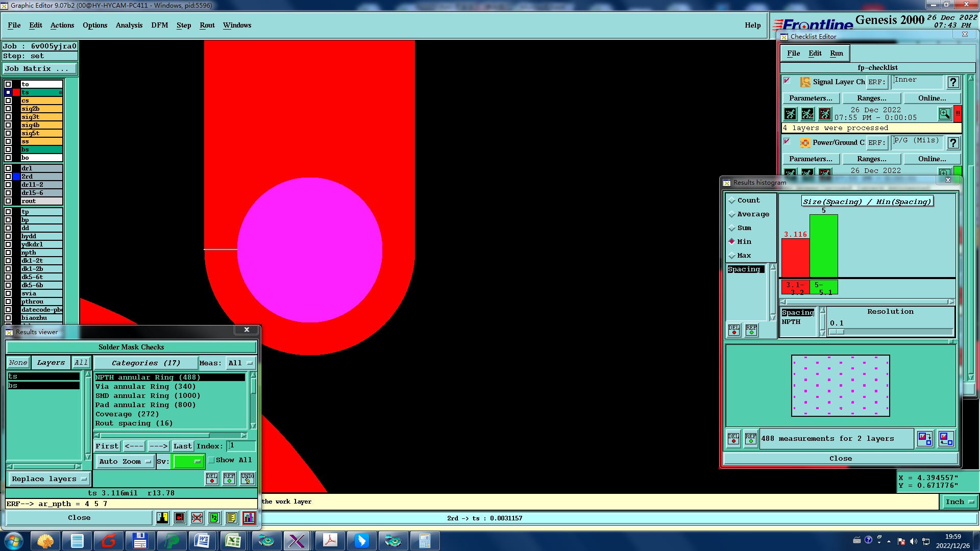Open the Meas All dropdown
Image resolution: width=980 pixels, height=551 pixels.
coord(240,363)
